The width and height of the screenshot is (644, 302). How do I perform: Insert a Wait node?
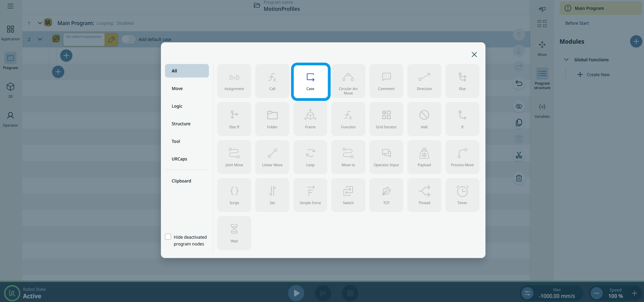click(234, 233)
